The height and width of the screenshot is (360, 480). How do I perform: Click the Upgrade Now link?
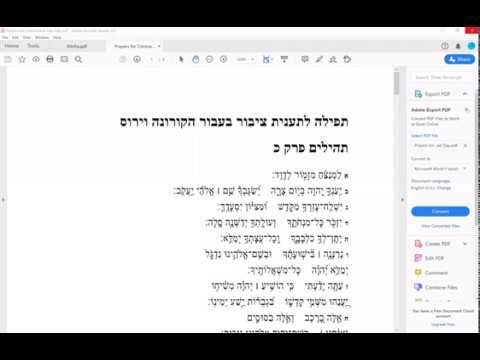(443, 324)
